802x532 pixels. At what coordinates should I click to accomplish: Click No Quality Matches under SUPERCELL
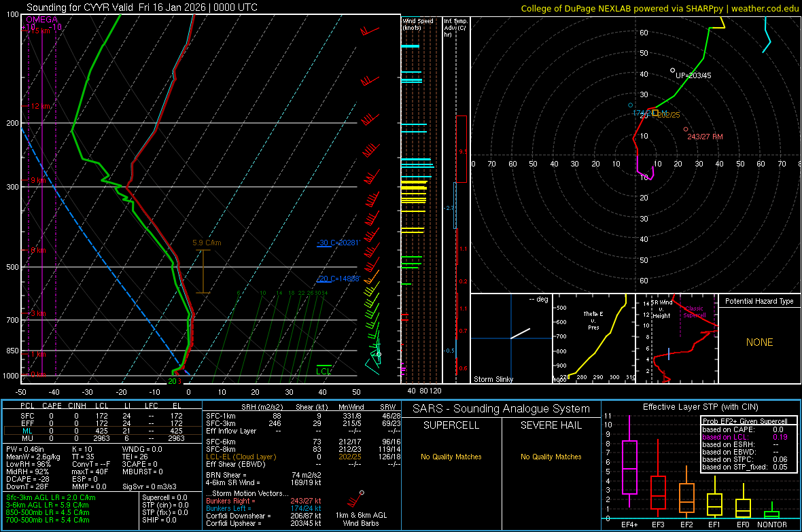451,457
